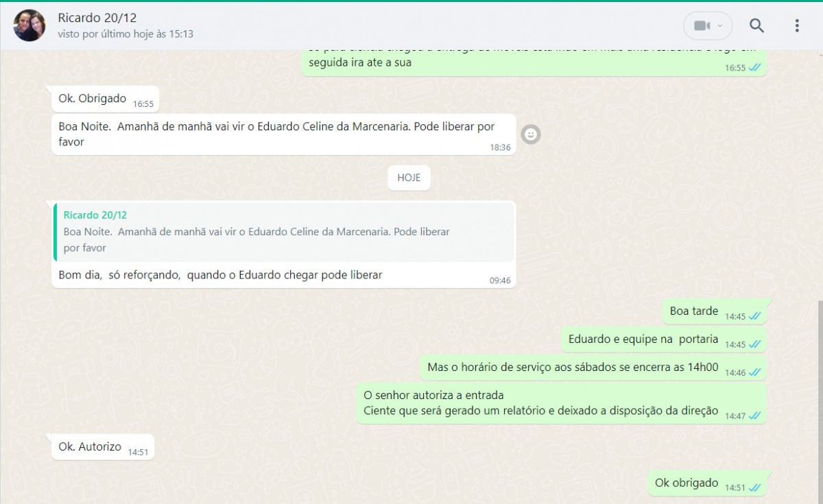Screen dimensions: 823x504
Task: Click the "Ok. Obrigado" received message bubble
Action: (x=93, y=99)
